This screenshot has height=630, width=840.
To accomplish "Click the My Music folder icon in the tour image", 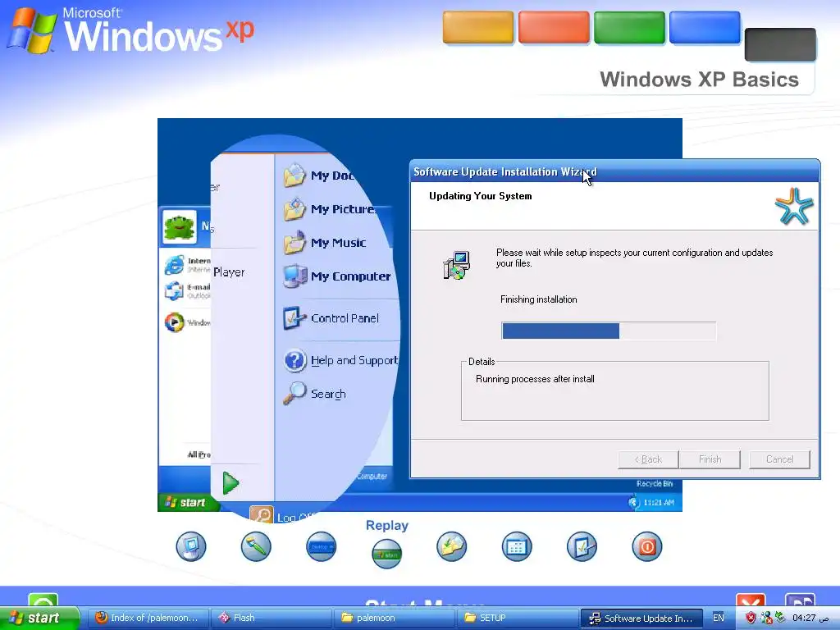I will tap(294, 243).
